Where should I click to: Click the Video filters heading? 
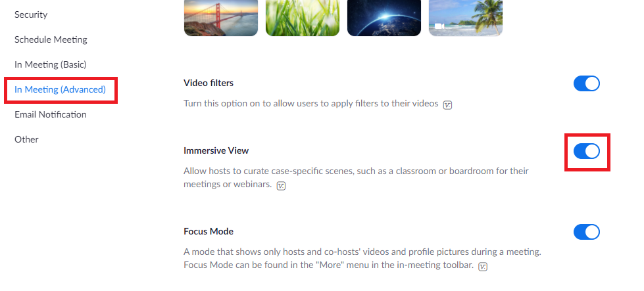(x=208, y=83)
